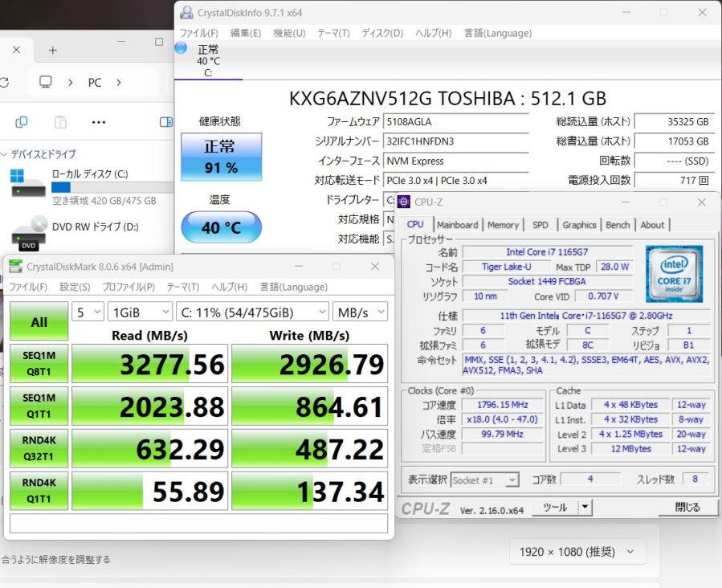Start the SEQ1M Q1T1 test
This screenshot has height=588, width=722.
tap(39, 406)
